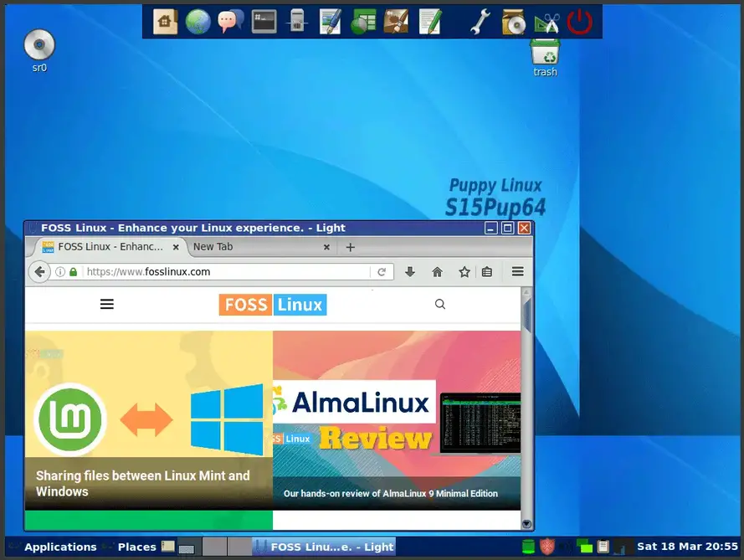
Task: Open AlmaLinux 9 Minimal Edition review link
Action: pyautogui.click(x=391, y=494)
